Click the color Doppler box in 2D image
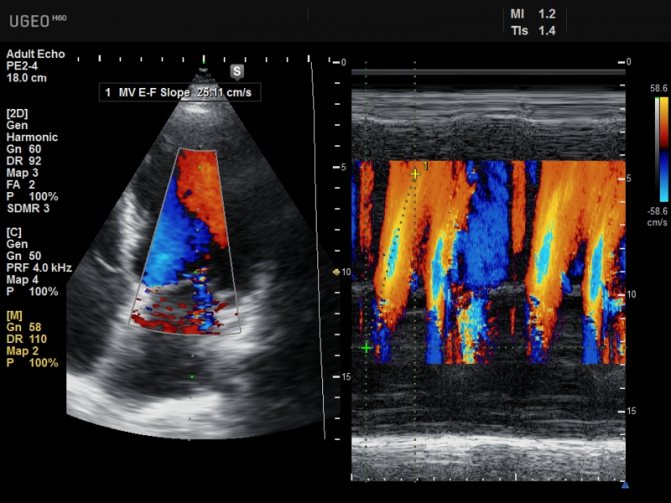This screenshot has height=503, width=671. [188, 240]
